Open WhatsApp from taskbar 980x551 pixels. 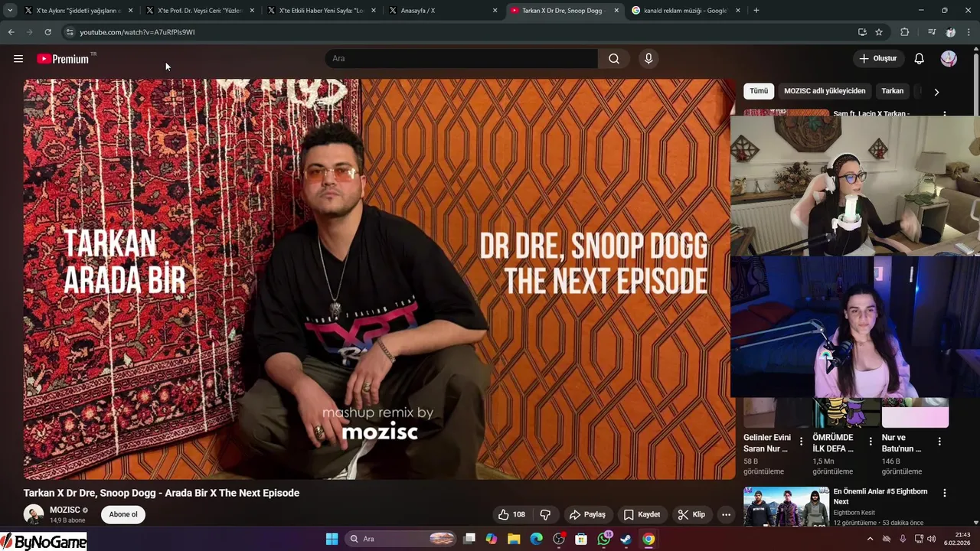604,539
